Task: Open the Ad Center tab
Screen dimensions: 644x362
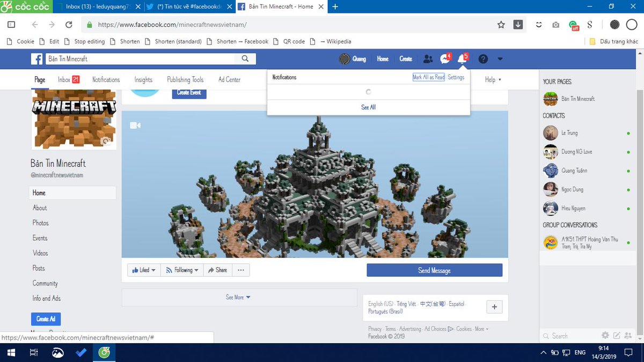Action: (x=229, y=79)
